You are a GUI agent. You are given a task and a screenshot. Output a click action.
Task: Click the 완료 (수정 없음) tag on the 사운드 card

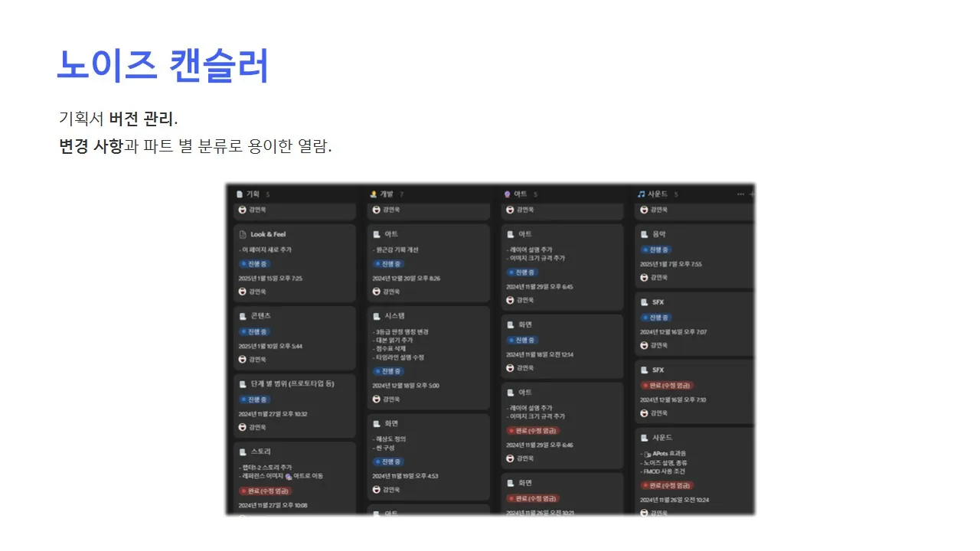[x=667, y=485]
